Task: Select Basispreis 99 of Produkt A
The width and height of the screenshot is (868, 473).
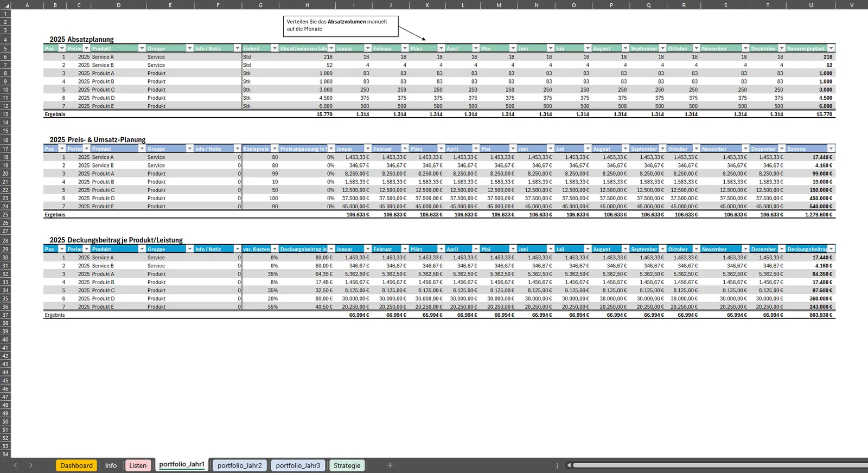Action: (260, 174)
